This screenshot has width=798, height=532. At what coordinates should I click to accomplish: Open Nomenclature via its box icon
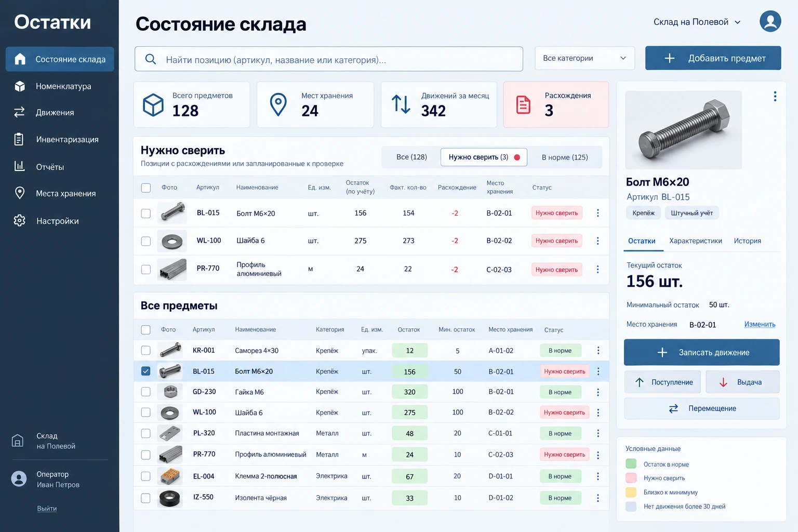click(x=20, y=86)
